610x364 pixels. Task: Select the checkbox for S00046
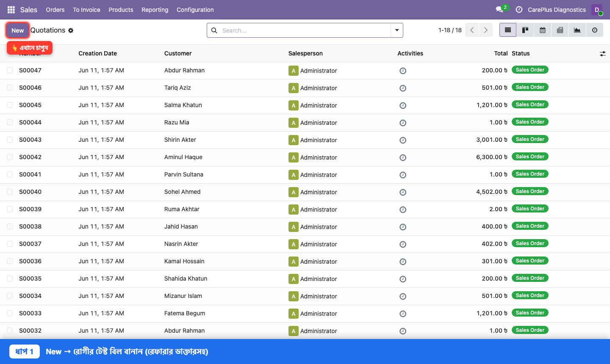10,88
